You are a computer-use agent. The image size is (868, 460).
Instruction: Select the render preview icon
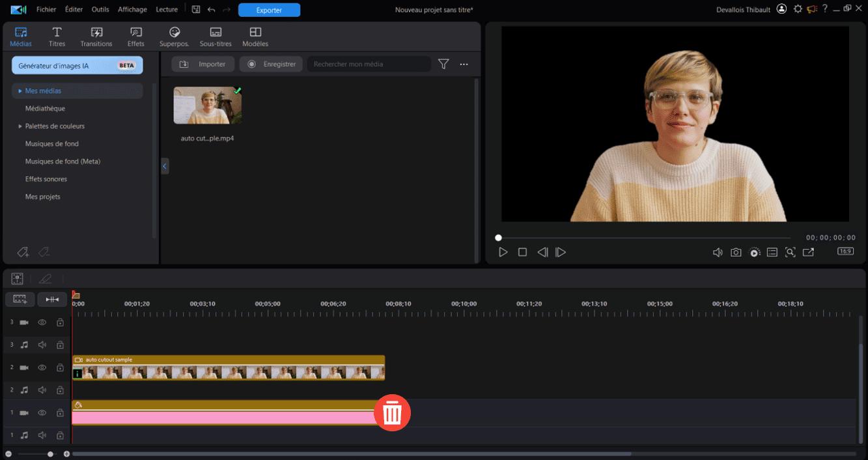click(x=755, y=252)
